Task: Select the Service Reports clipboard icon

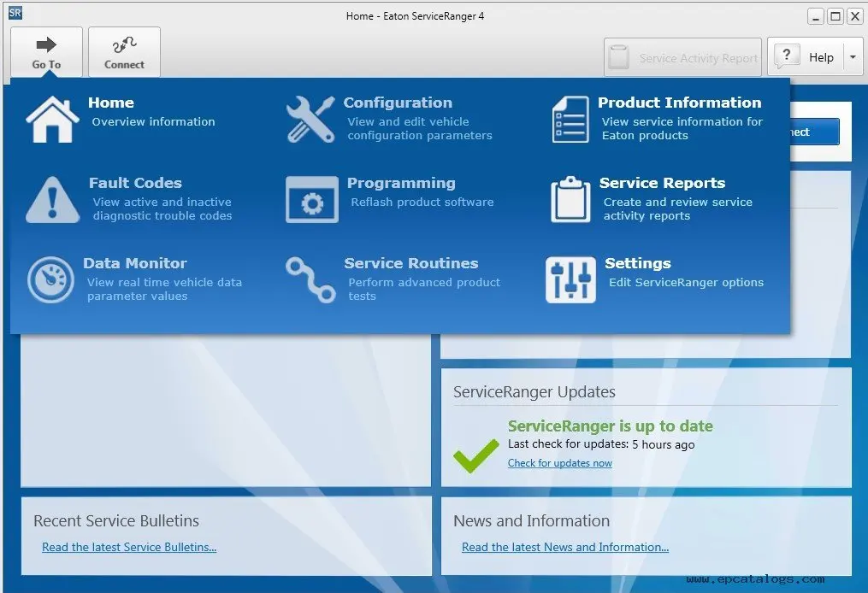Action: [570, 198]
